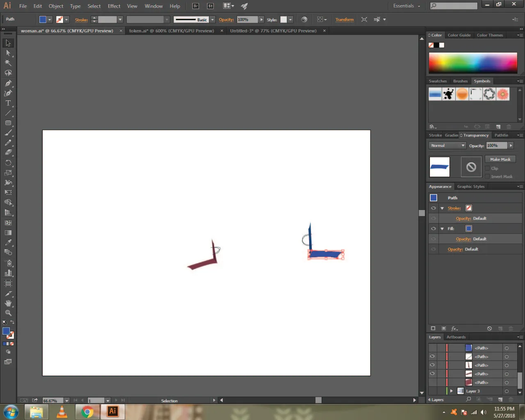
Task: Select the orange sphere symbol
Action: click(x=462, y=94)
